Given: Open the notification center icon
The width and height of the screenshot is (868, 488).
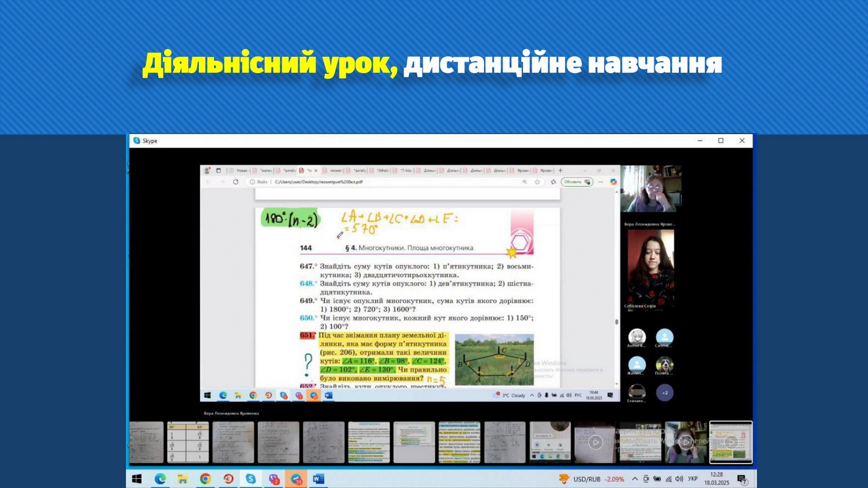Looking at the screenshot, I should pos(742,479).
